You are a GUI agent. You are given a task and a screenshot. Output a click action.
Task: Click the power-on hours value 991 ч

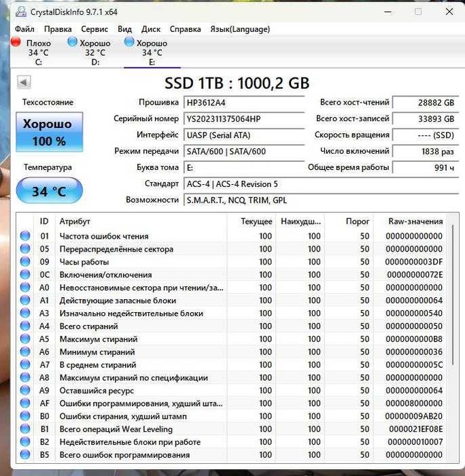coord(426,167)
